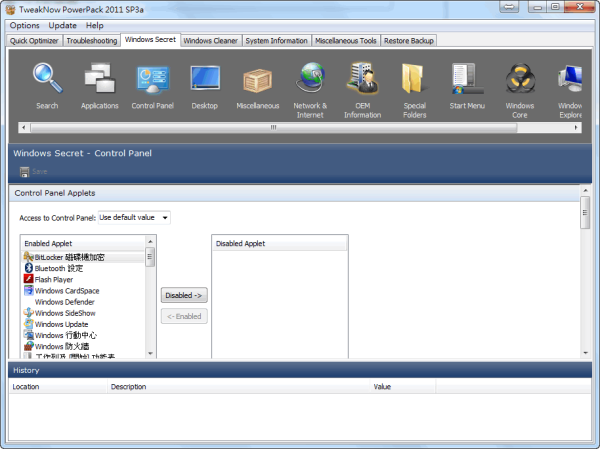Screen dimensions: 600x449
Task: Click the Windows Update applet icon
Action: pos(29,324)
